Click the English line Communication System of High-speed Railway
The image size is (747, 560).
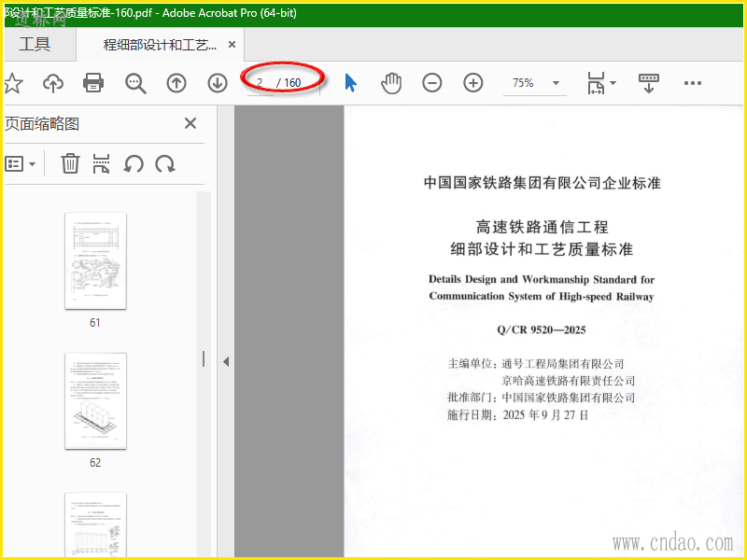click(x=542, y=296)
